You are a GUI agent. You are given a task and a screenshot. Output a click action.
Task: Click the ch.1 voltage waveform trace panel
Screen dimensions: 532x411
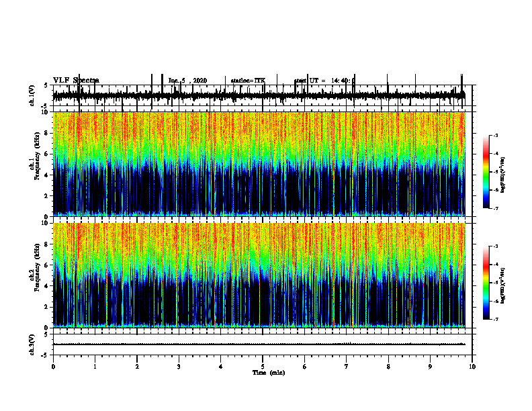[x=262, y=95]
